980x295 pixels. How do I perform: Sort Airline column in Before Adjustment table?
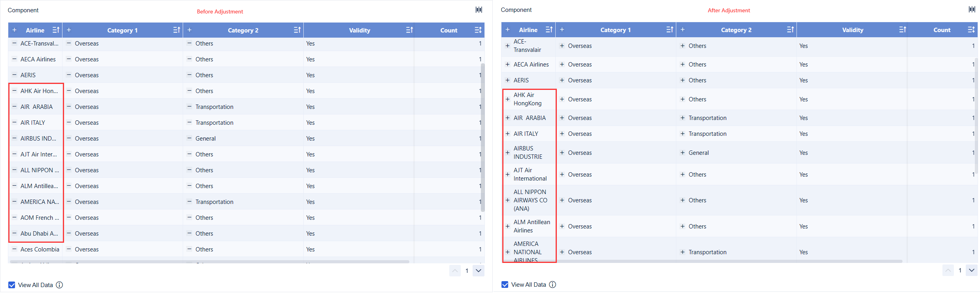pyautogui.click(x=56, y=30)
